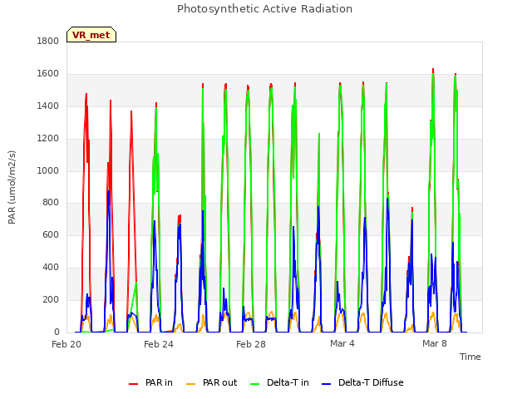Click the VR_met label box
Image resolution: width=532 pixels, height=399 pixels.
91,35
